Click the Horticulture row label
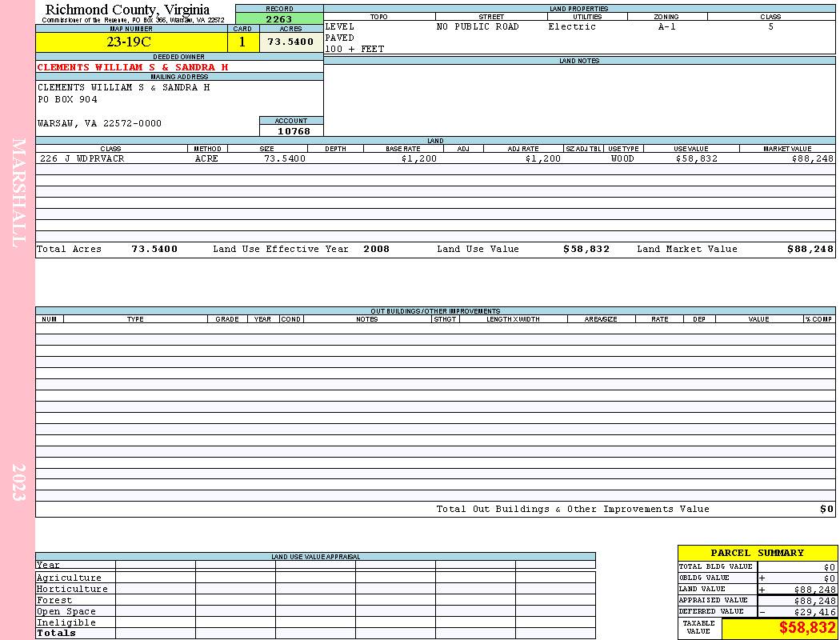 pos(72,589)
